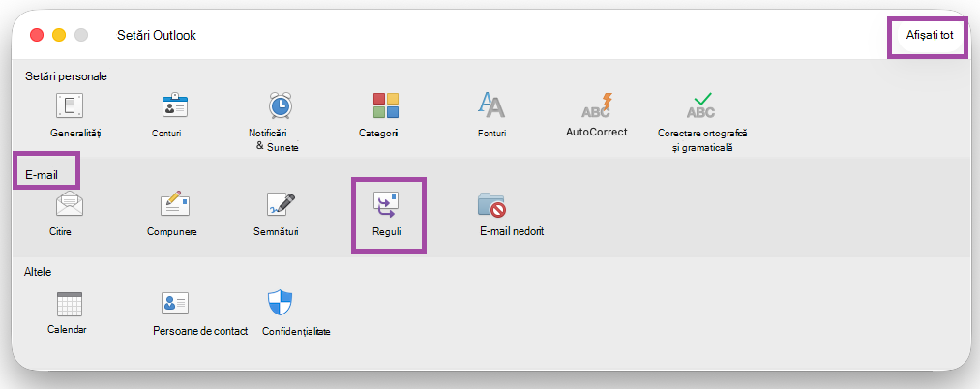Minimize the Setări Outlook window
This screenshot has height=389, width=980.
59,35
